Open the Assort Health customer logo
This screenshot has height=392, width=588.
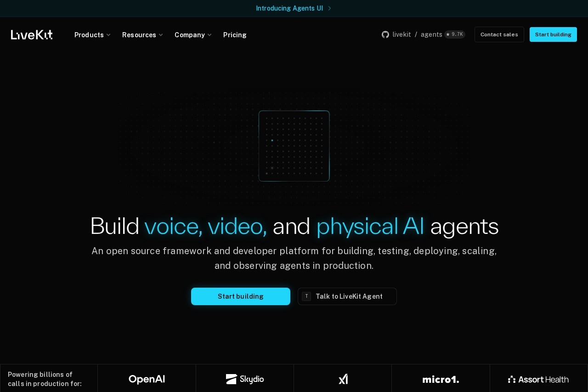[538, 379]
